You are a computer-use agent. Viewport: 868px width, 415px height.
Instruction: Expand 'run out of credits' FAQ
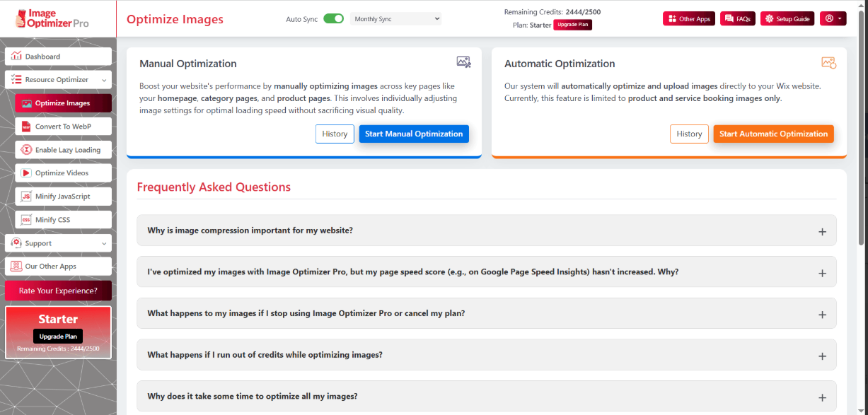487,355
